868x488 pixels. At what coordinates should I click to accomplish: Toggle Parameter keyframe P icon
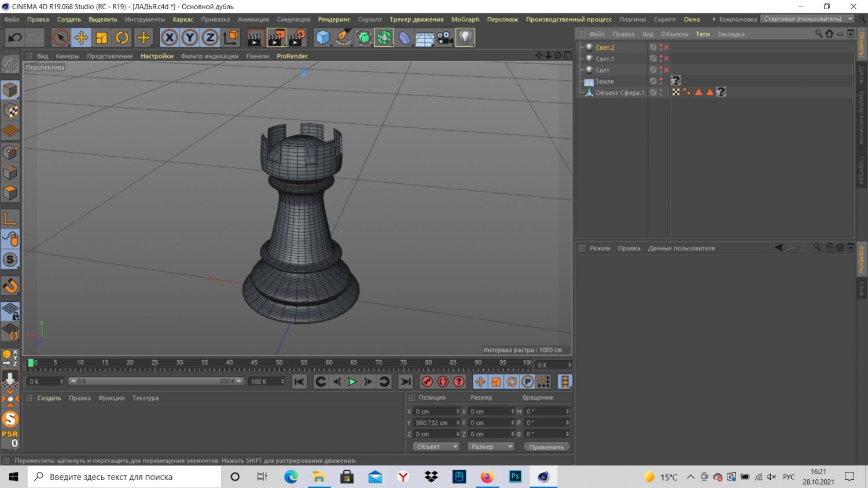tap(528, 382)
